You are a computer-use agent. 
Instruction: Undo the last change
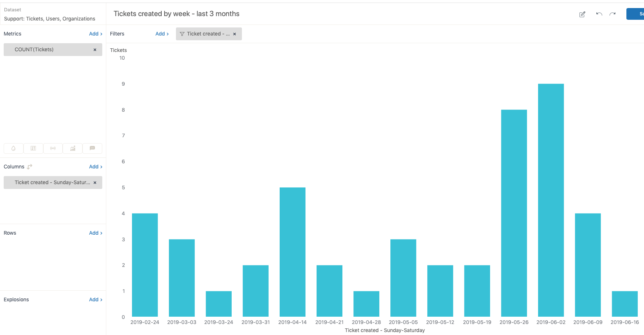point(599,14)
